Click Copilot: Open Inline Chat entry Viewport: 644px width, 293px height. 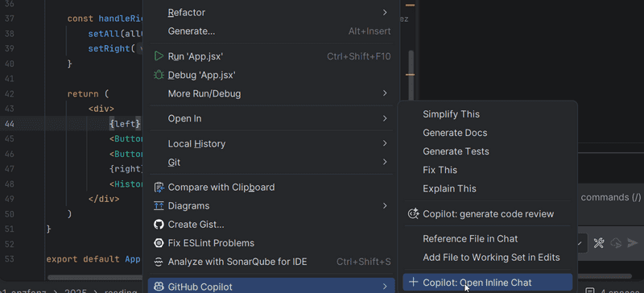pyautogui.click(x=488, y=283)
